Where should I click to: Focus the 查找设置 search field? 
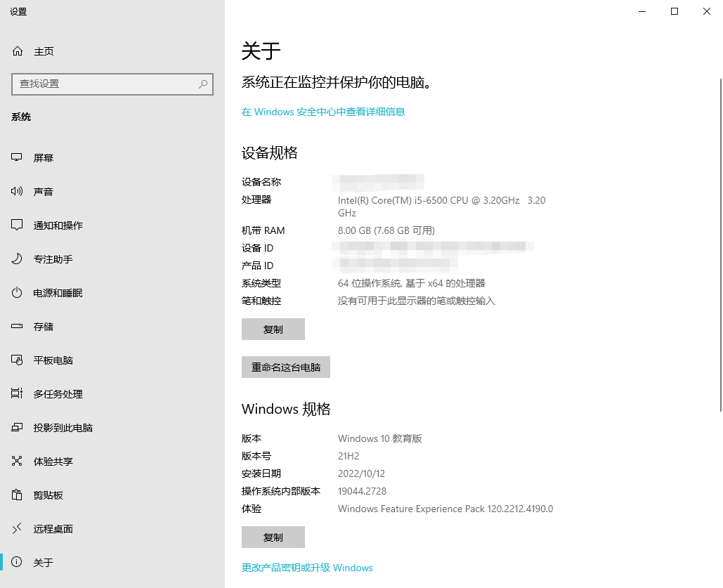112,84
